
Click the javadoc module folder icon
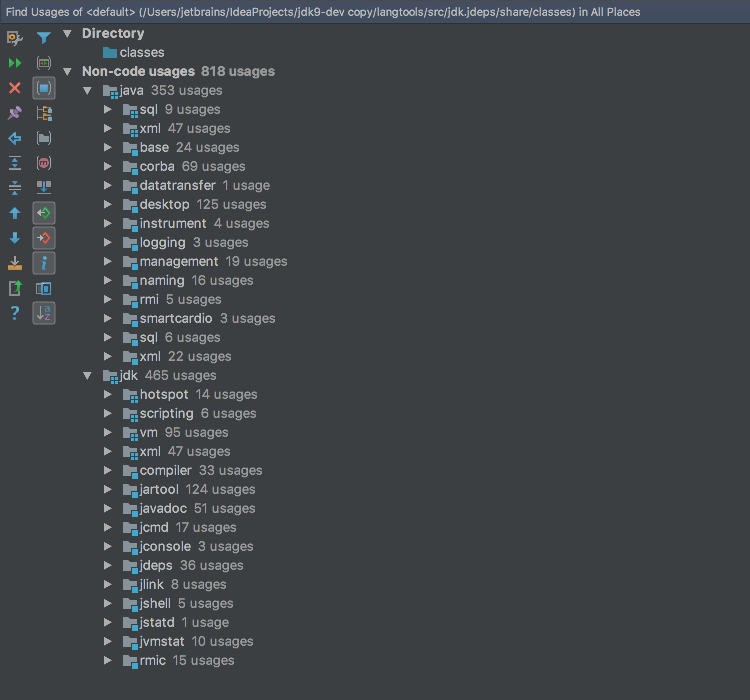tap(130, 509)
